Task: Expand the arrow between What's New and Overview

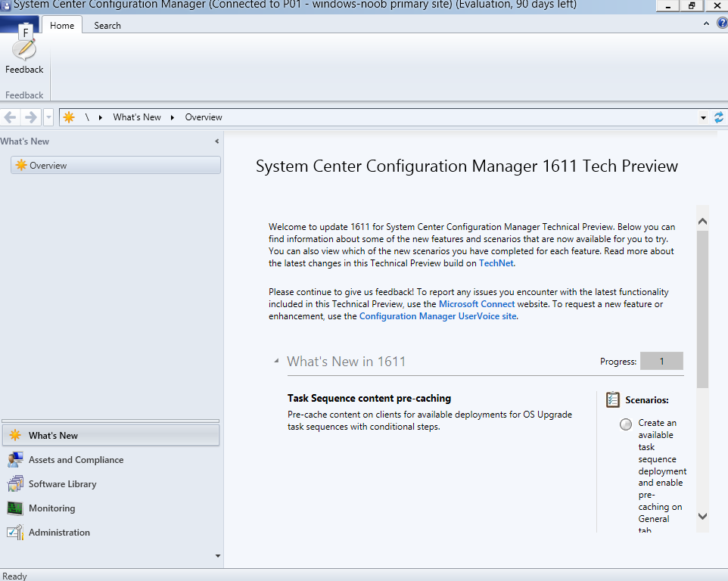Action: pos(173,117)
